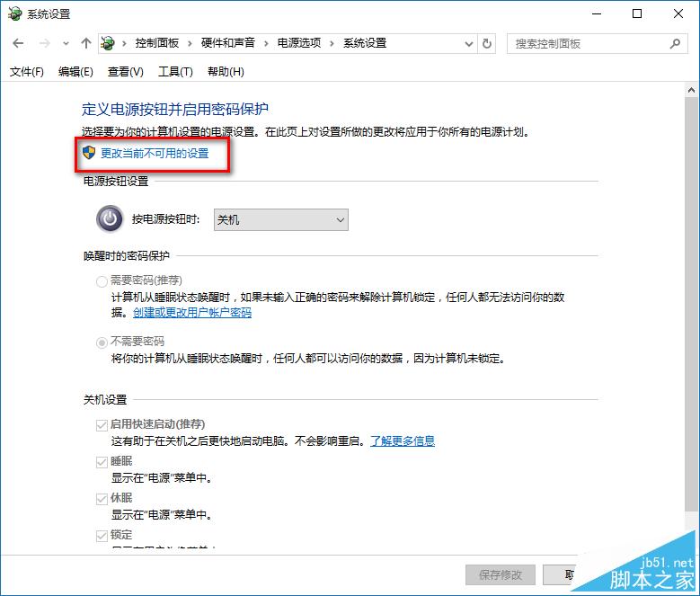Screen dimensions: 700x596
Task: Go back with the back arrow
Action: [18, 43]
